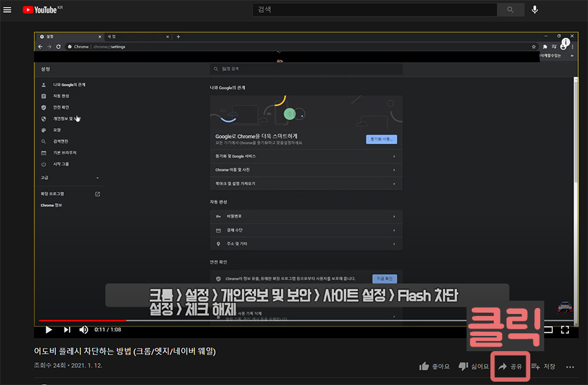Click the blue 동기화 사용 button
588x385 pixels.
pyautogui.click(x=382, y=139)
